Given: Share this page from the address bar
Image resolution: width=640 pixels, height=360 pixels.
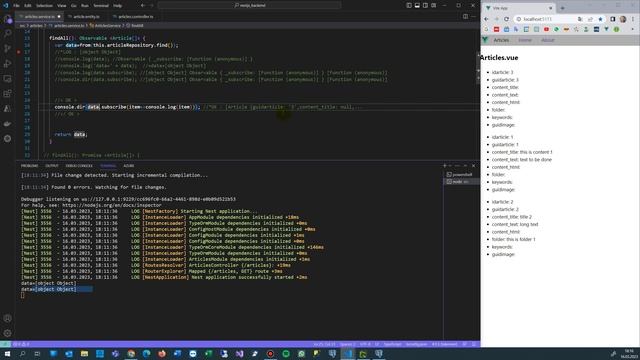Looking at the screenshot, I should click(590, 19).
